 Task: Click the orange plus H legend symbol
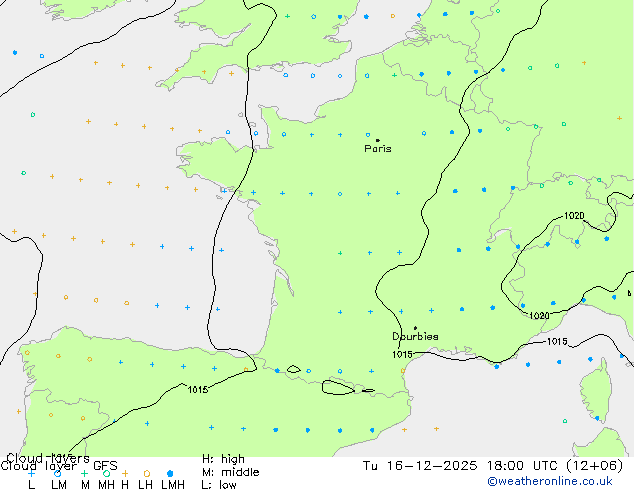125,473
